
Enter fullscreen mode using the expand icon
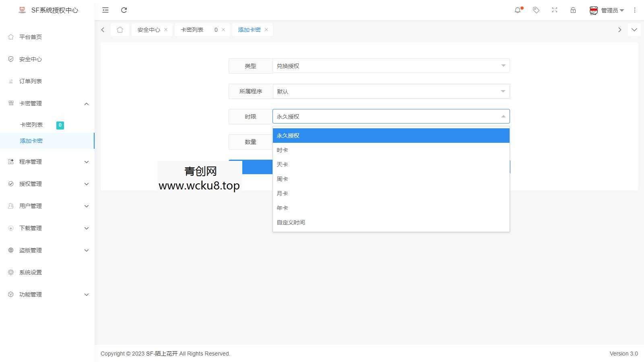point(554,10)
